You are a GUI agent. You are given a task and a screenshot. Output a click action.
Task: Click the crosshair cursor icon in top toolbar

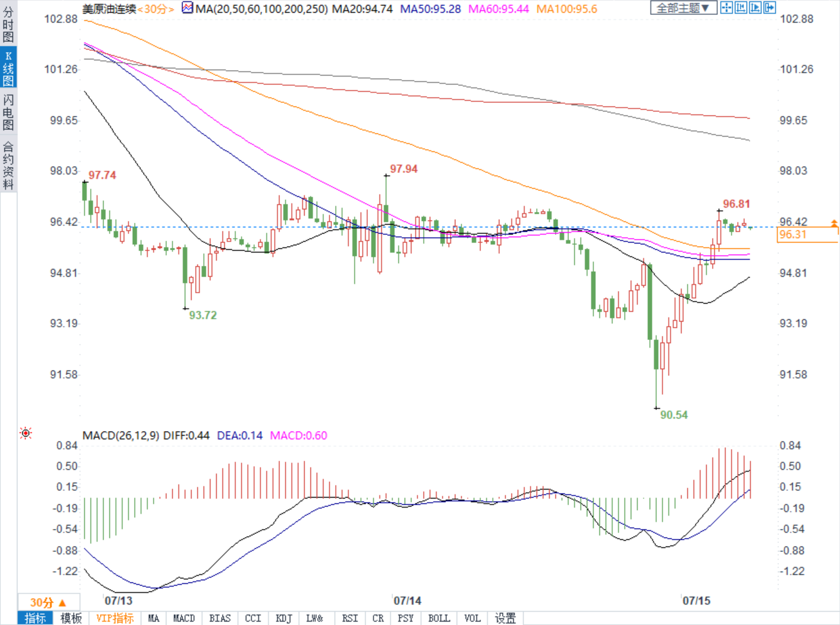click(x=726, y=8)
